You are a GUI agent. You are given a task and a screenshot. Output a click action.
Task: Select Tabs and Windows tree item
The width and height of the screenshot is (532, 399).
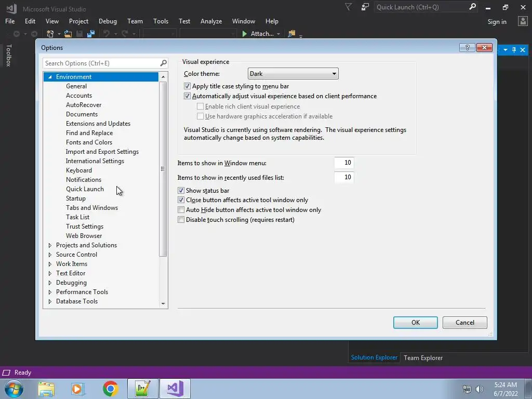[92, 208]
